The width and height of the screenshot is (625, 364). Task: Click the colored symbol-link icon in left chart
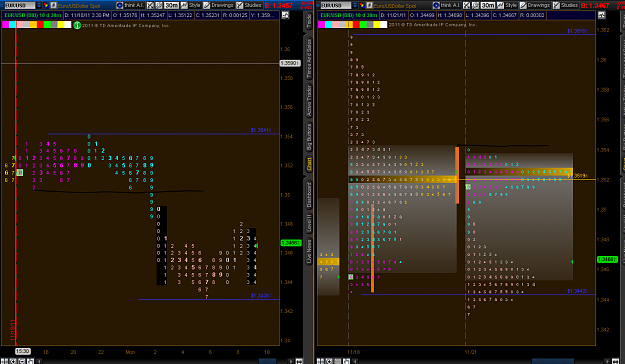coord(46,5)
